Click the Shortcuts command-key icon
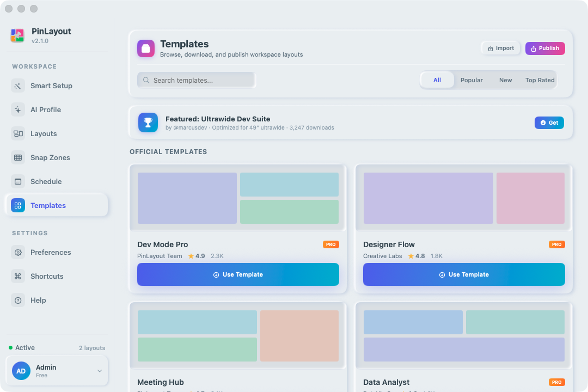 (x=17, y=277)
